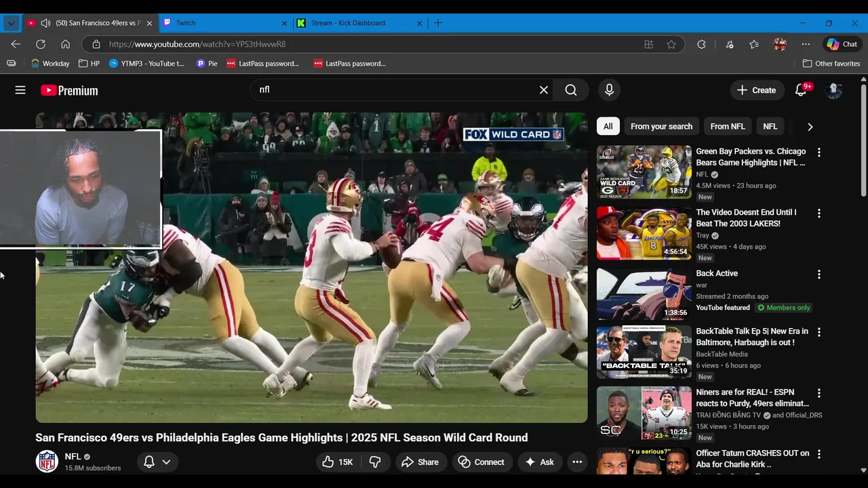868x488 pixels.
Task: Open the browser profile picture
Action: coord(780,44)
